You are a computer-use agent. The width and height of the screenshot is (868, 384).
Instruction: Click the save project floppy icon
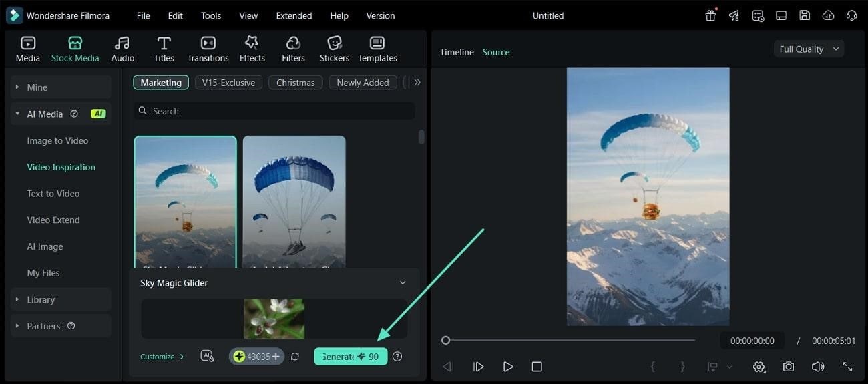pyautogui.click(x=805, y=15)
